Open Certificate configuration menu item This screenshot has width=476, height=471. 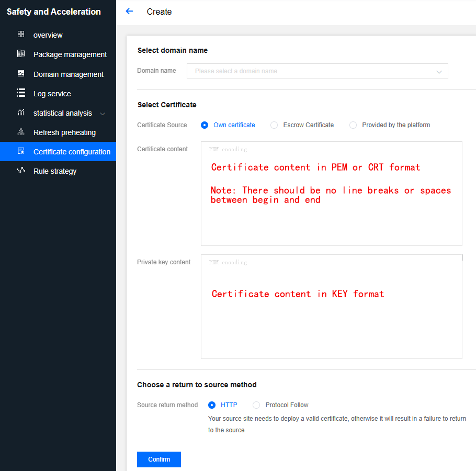pos(58,152)
